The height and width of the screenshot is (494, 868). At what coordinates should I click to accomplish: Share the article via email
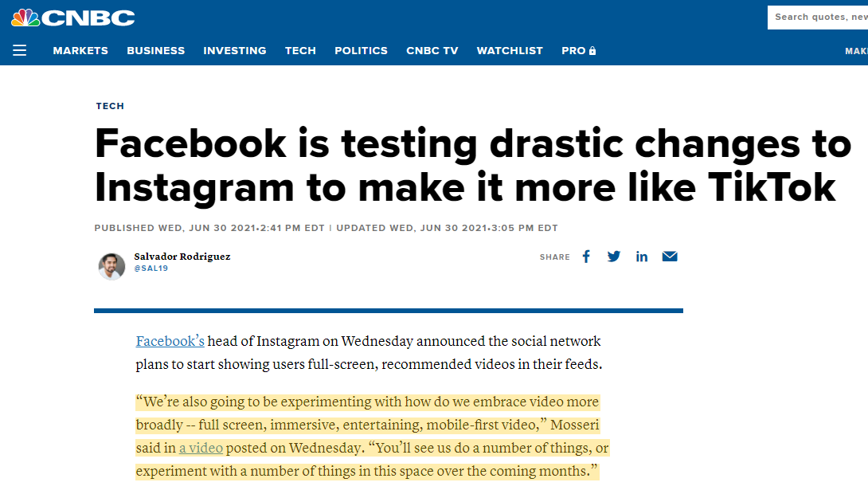(x=670, y=257)
